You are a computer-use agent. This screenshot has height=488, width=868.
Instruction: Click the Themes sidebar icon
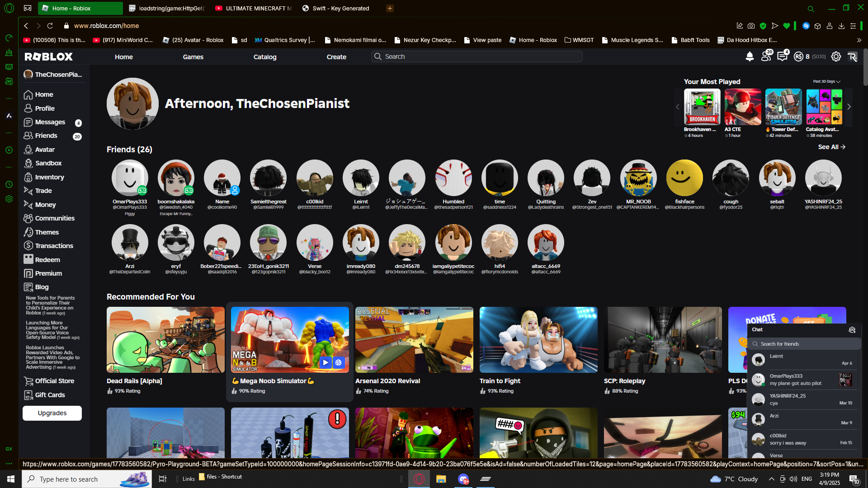(28, 232)
